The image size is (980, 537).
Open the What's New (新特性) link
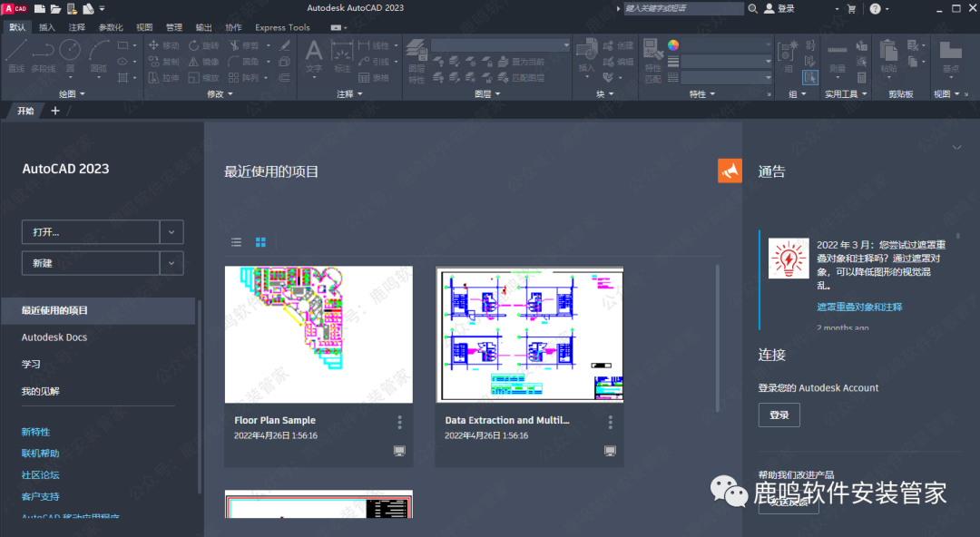[x=35, y=432]
